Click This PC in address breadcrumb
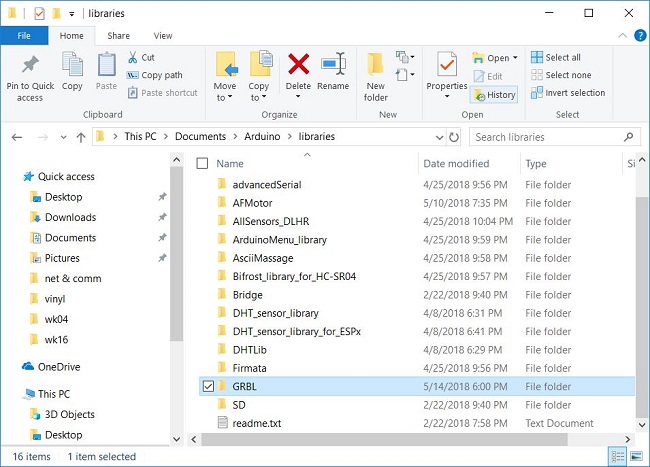The width and height of the screenshot is (650, 467). [x=140, y=136]
